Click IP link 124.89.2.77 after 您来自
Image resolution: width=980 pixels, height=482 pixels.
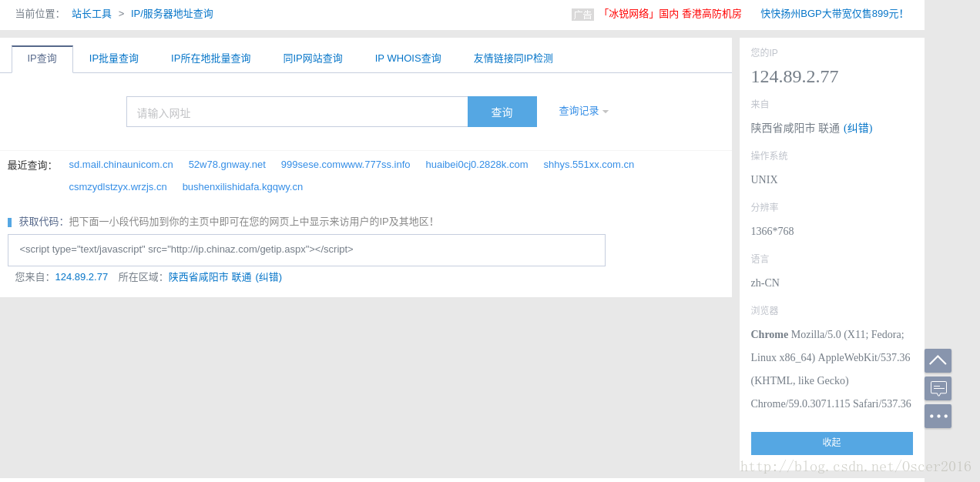click(82, 277)
